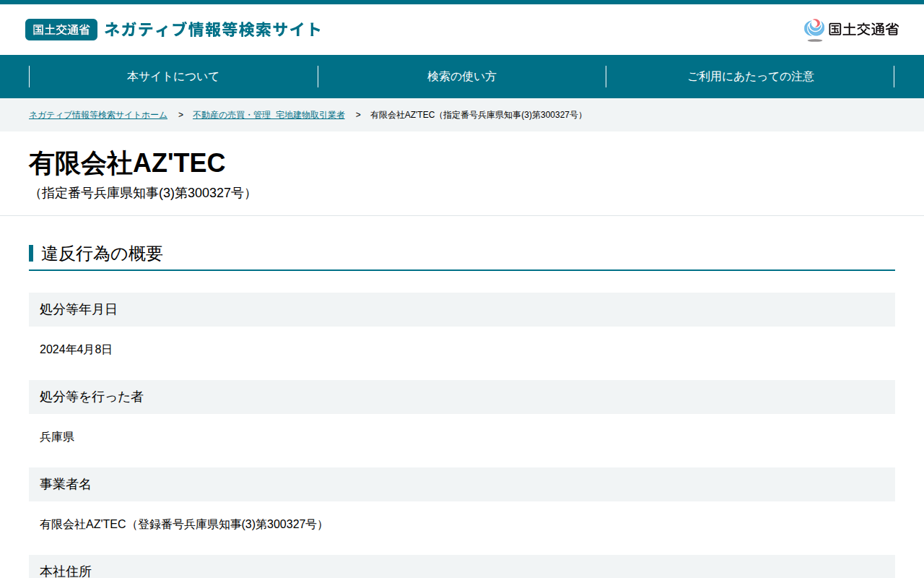Open the 検索の使い方 menu item
The image size is (924, 578).
[x=462, y=77]
